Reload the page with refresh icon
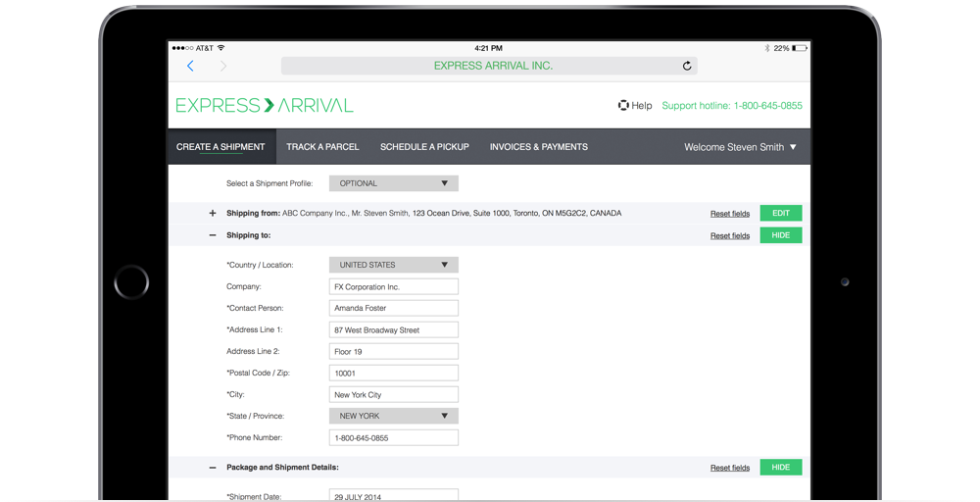Screen dimensions: 980x502 tap(687, 66)
